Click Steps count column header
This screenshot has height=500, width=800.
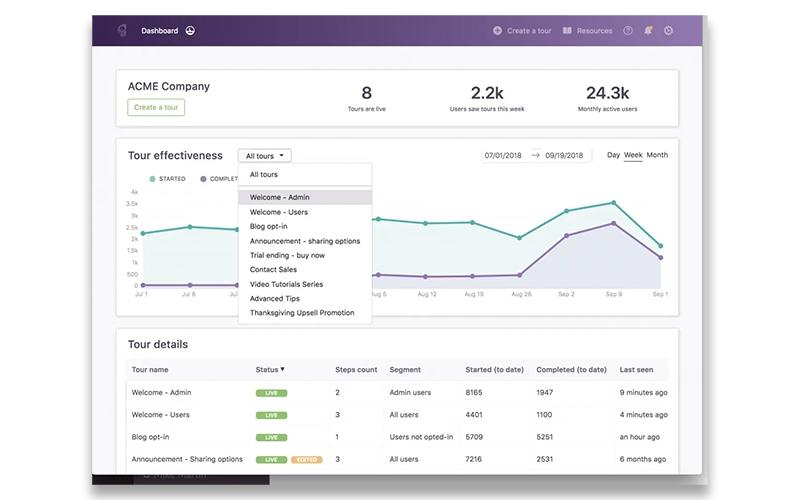356,369
